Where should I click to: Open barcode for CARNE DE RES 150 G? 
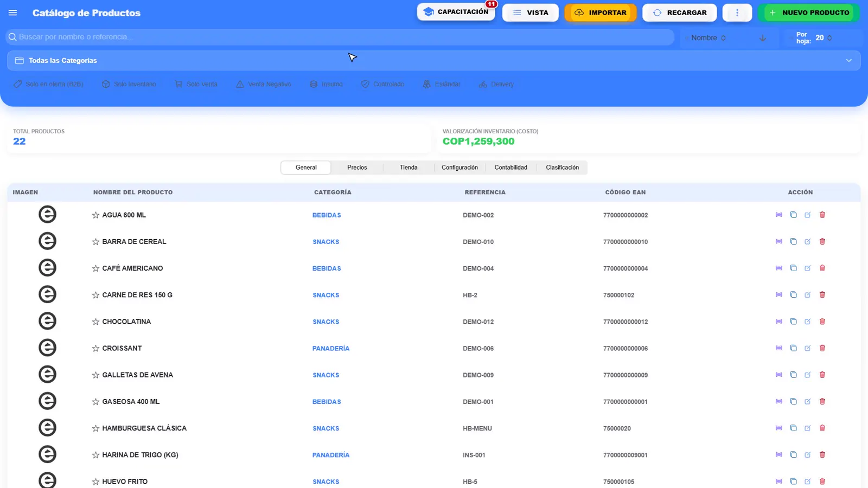click(x=779, y=295)
